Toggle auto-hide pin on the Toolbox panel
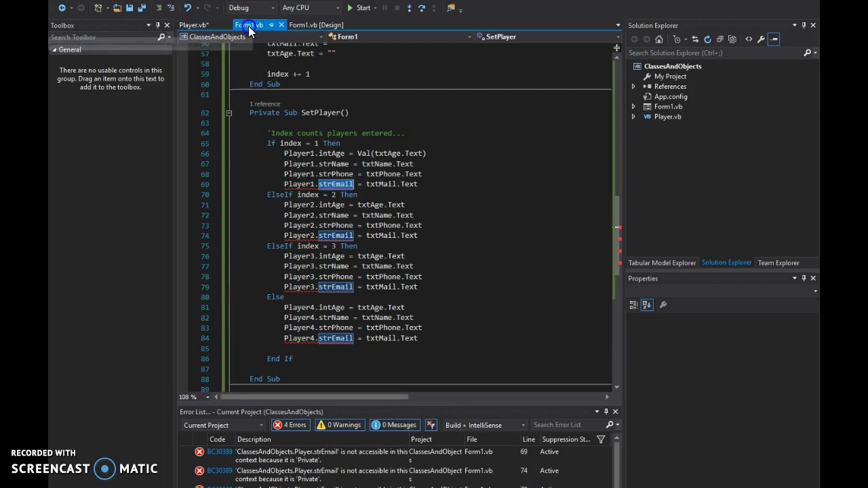The height and width of the screenshot is (488, 868). coord(158,26)
